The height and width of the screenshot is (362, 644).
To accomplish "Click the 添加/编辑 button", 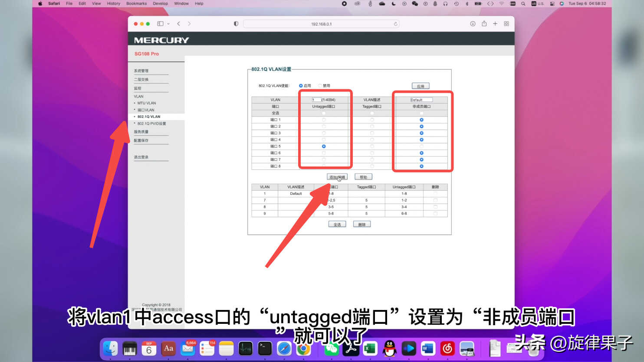I will point(337,177).
